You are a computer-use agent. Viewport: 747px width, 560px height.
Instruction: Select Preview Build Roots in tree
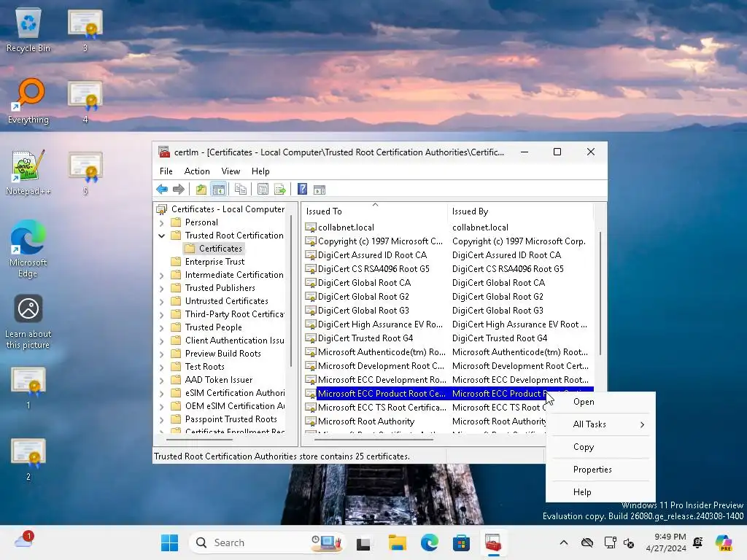223,354
